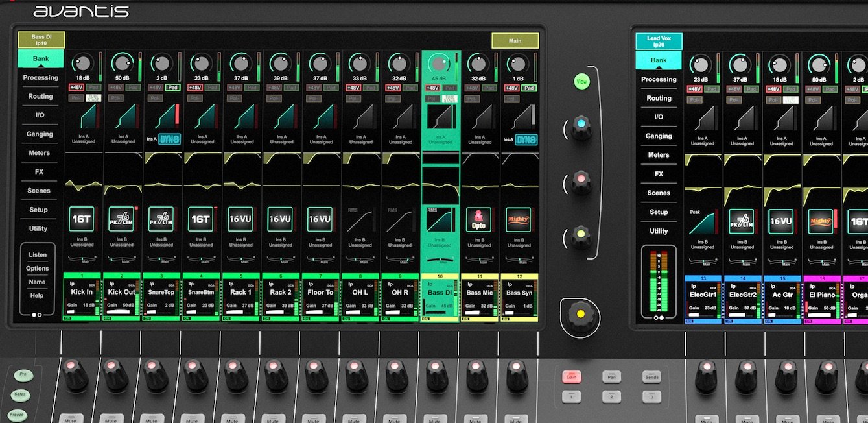Screen dimensions: 868x423
Task: Select Bank tab on the left screen
Action: coord(41,58)
